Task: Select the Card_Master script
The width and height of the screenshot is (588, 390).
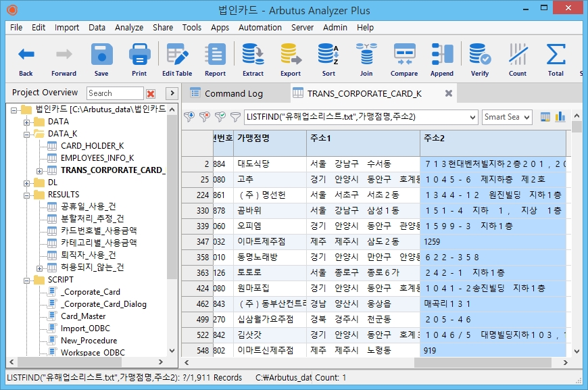Action: point(83,316)
